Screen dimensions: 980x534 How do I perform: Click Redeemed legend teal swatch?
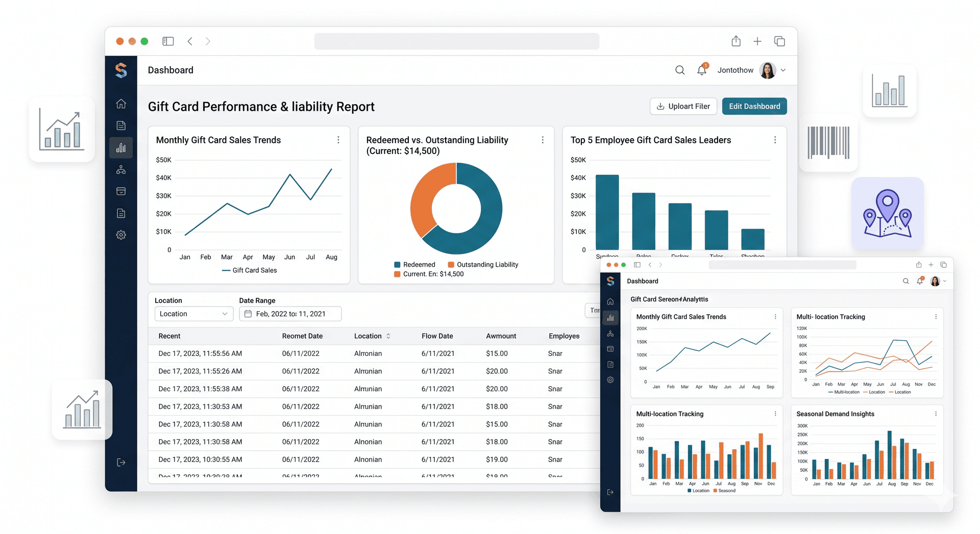(x=397, y=265)
